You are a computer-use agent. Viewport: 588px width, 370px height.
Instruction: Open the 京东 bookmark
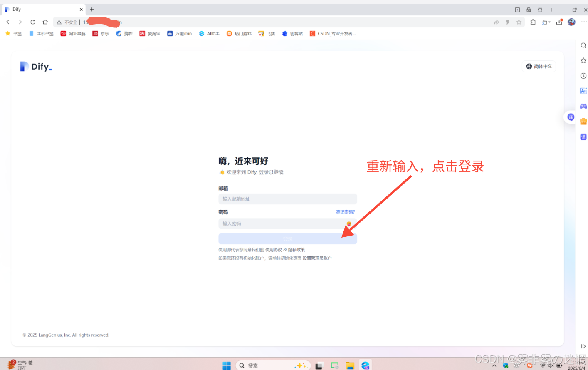[x=101, y=34]
